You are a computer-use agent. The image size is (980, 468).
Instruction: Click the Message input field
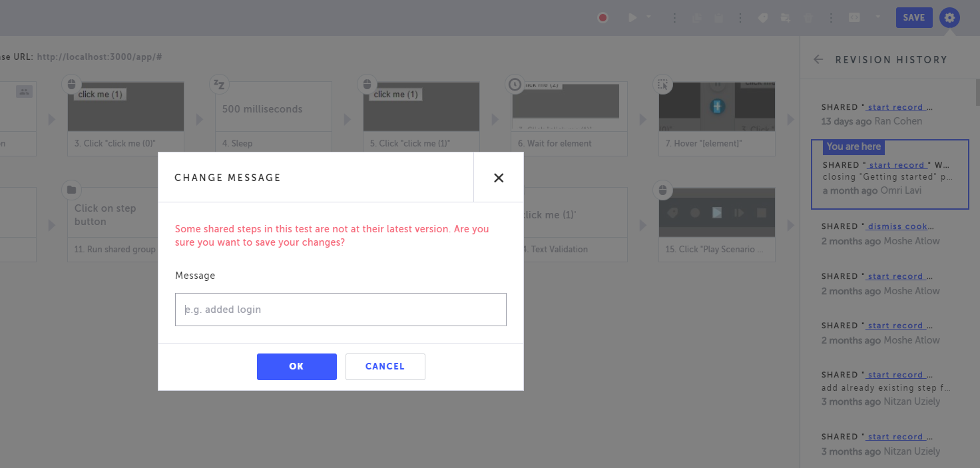point(341,310)
